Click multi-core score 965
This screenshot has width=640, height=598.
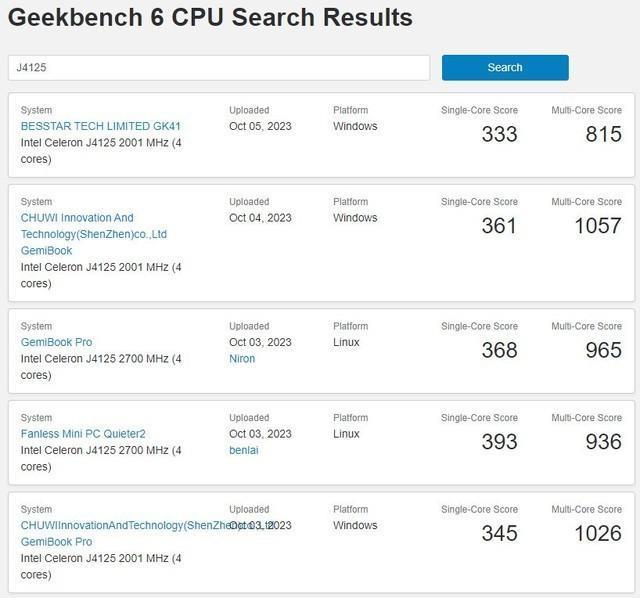click(603, 350)
